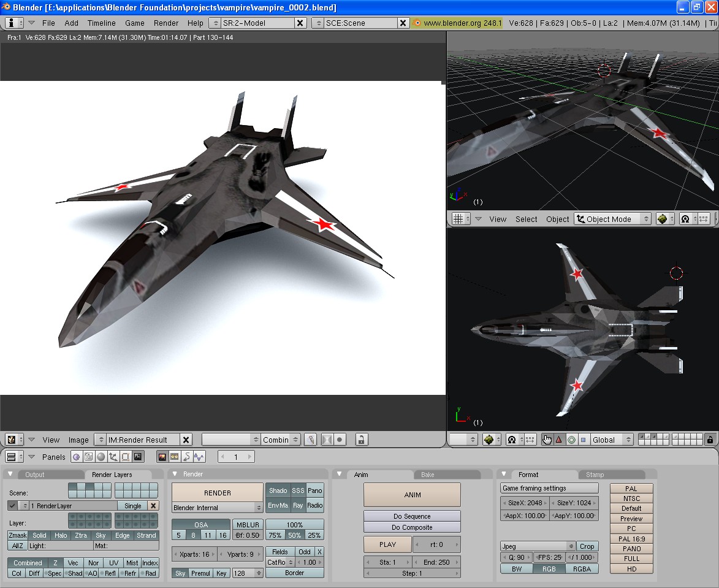The image size is (719, 588).
Task: Click the Q: 90 quality slider
Action: coord(515,558)
